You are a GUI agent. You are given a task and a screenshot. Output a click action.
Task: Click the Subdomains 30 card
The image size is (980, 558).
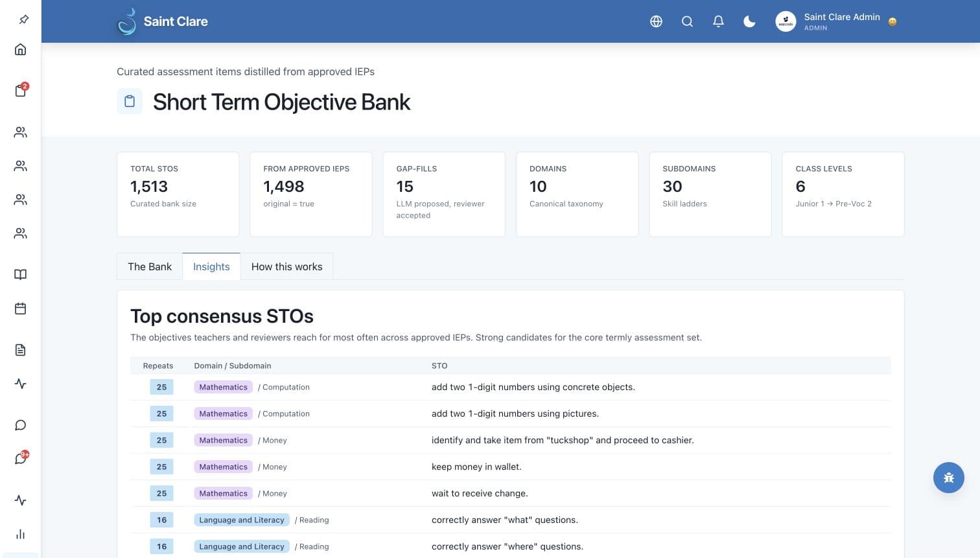pyautogui.click(x=710, y=194)
